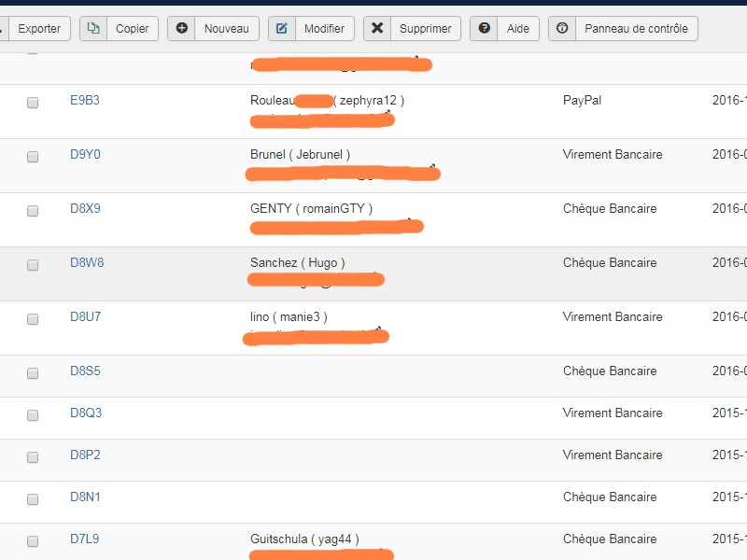Click the Panneau de contrôle icon
The width and height of the screenshot is (747, 560).
[562, 28]
